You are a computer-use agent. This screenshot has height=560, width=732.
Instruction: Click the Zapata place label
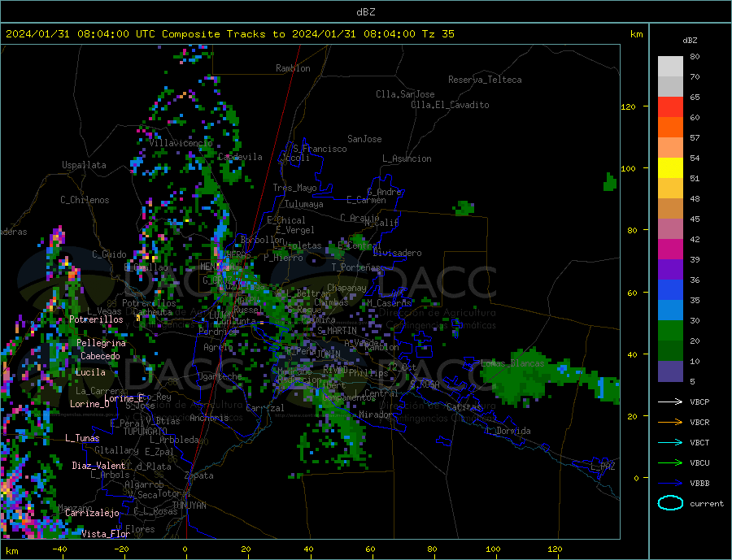point(199,475)
